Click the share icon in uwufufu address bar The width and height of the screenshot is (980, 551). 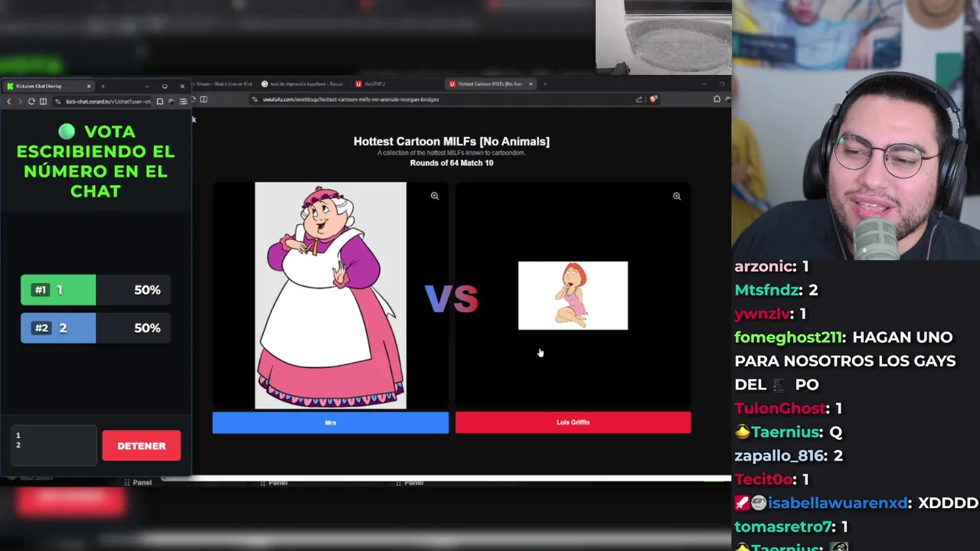pos(639,99)
